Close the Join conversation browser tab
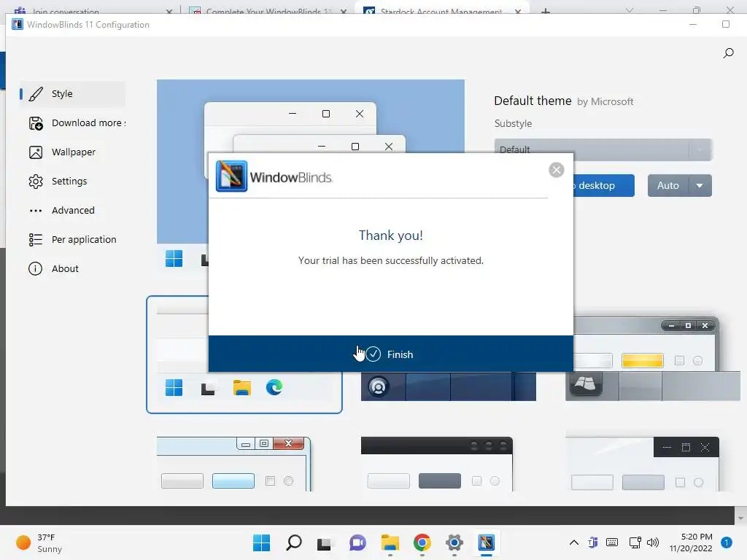Image resolution: width=747 pixels, height=560 pixels. [169, 10]
